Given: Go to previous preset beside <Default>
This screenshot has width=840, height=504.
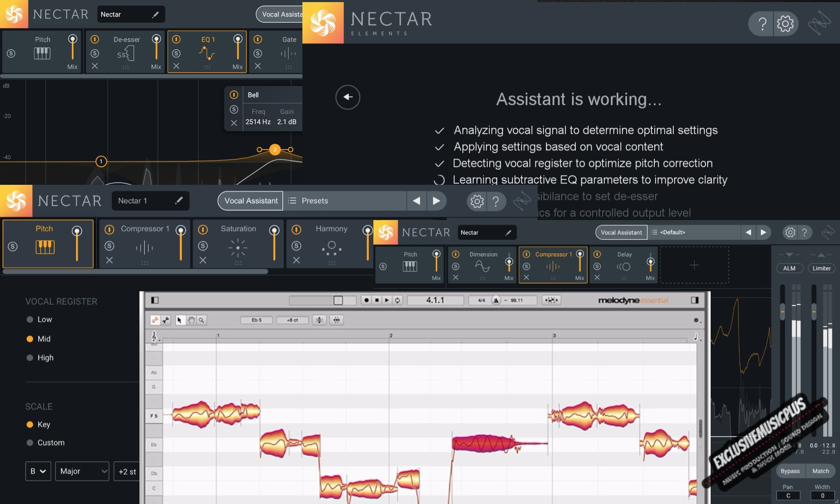Looking at the screenshot, I should (x=748, y=232).
